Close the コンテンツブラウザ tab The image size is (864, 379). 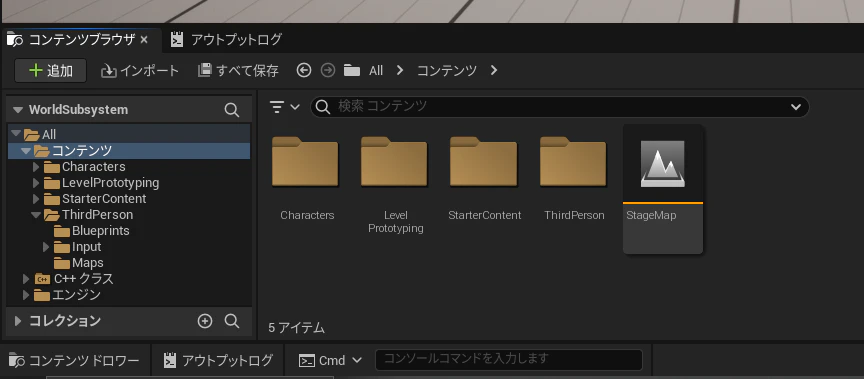pyautogui.click(x=144, y=40)
